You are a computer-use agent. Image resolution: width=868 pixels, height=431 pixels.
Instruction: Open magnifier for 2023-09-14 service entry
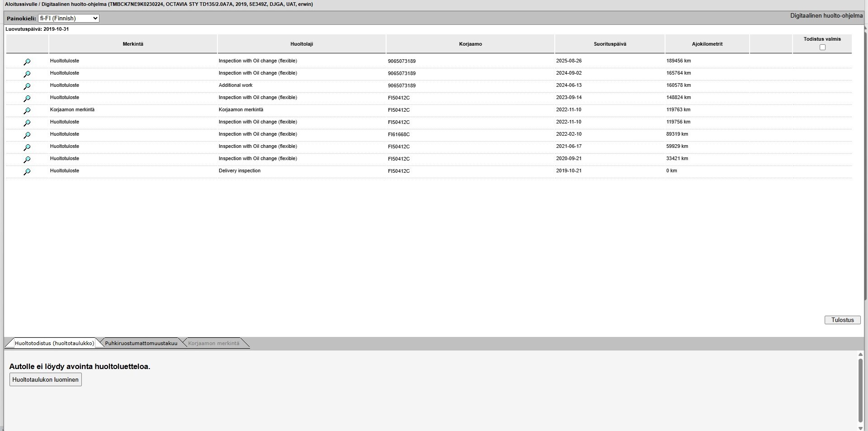[27, 99]
